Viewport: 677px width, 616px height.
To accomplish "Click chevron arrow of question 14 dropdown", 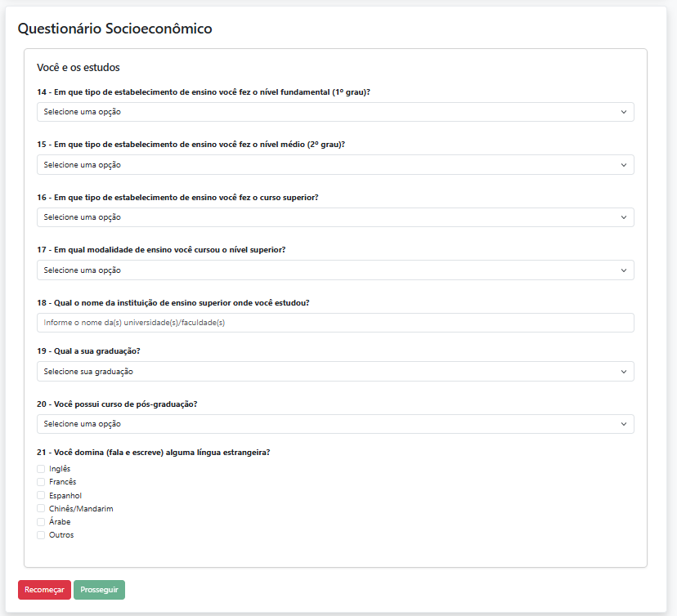I will [624, 112].
